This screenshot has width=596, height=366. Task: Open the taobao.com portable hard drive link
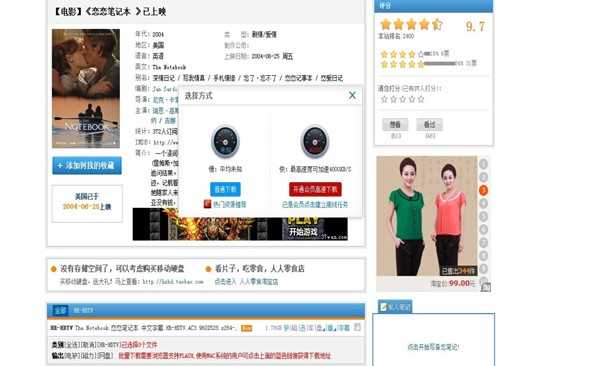(x=173, y=282)
